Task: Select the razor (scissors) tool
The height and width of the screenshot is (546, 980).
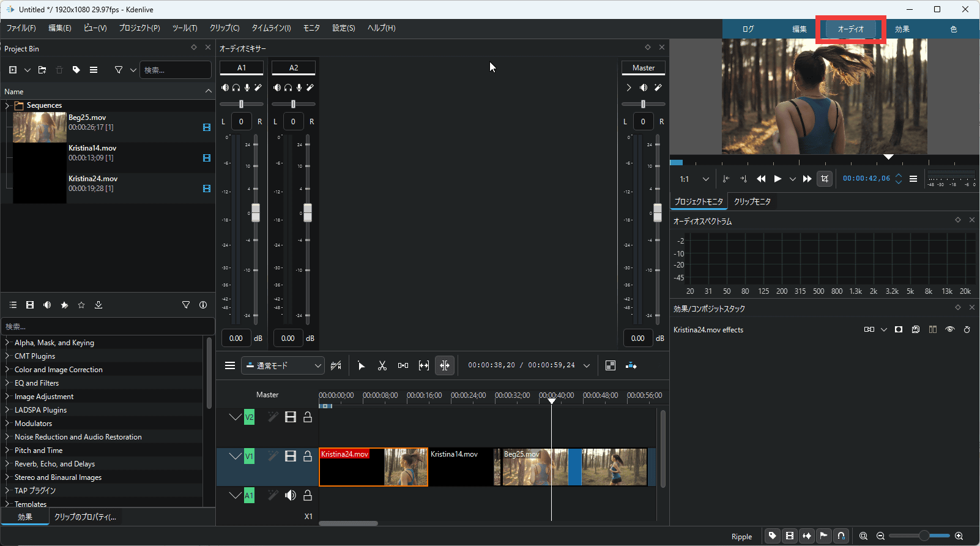Action: (x=382, y=365)
